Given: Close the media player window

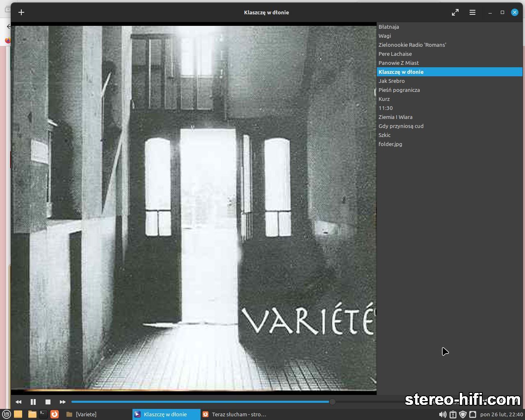Looking at the screenshot, I should point(515,12).
